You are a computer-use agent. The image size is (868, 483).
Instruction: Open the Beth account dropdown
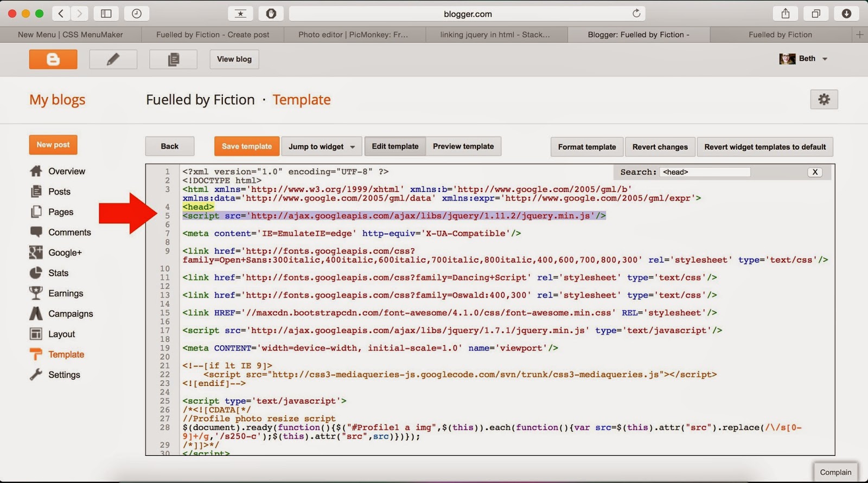click(x=803, y=59)
